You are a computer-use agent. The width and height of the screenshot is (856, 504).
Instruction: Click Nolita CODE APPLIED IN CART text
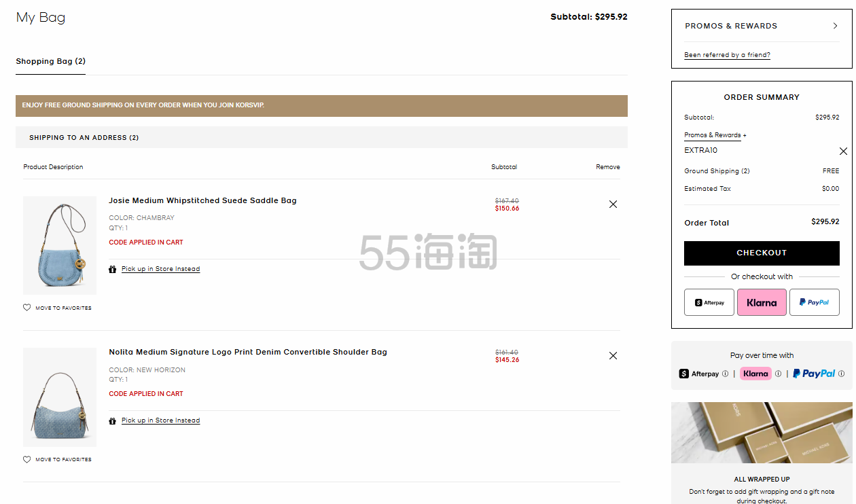click(x=146, y=394)
